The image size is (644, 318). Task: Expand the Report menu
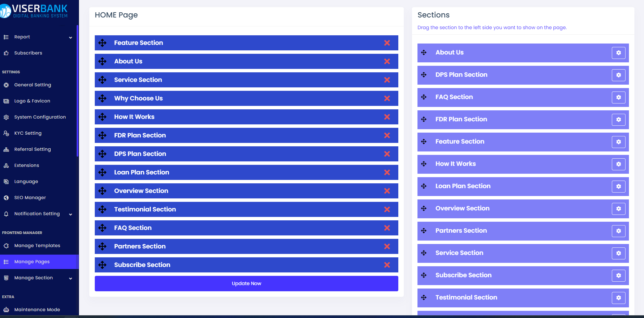[x=38, y=37]
